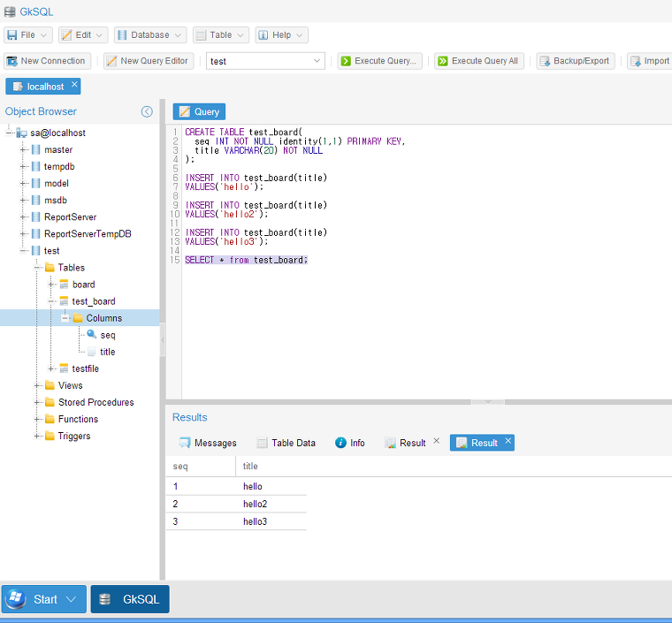
Task: Collapse the Object Browser panel arrow
Action: click(x=147, y=111)
